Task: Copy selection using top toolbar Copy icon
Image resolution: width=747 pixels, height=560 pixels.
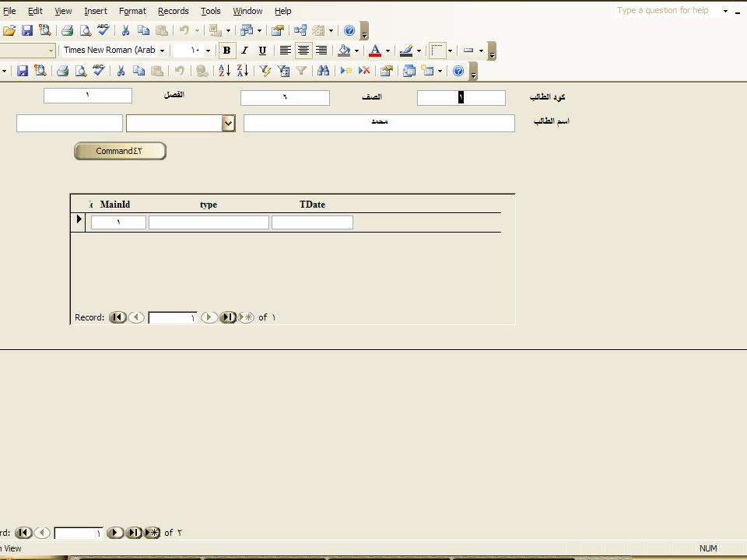Action: (x=143, y=31)
